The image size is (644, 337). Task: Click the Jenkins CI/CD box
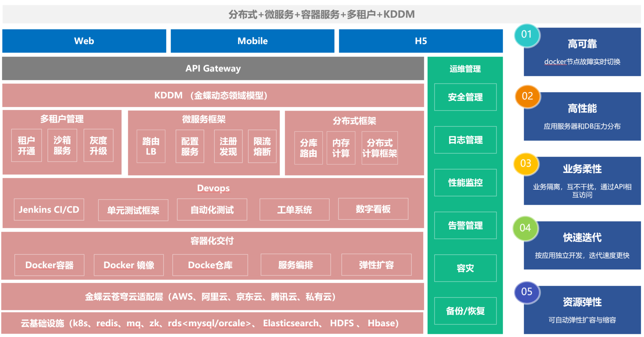[x=49, y=210]
